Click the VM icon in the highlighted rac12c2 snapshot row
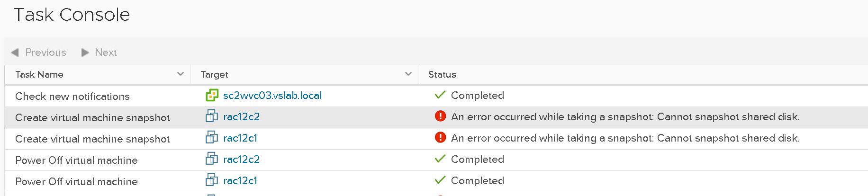Viewport: 868px width, 196px height. tap(212, 116)
